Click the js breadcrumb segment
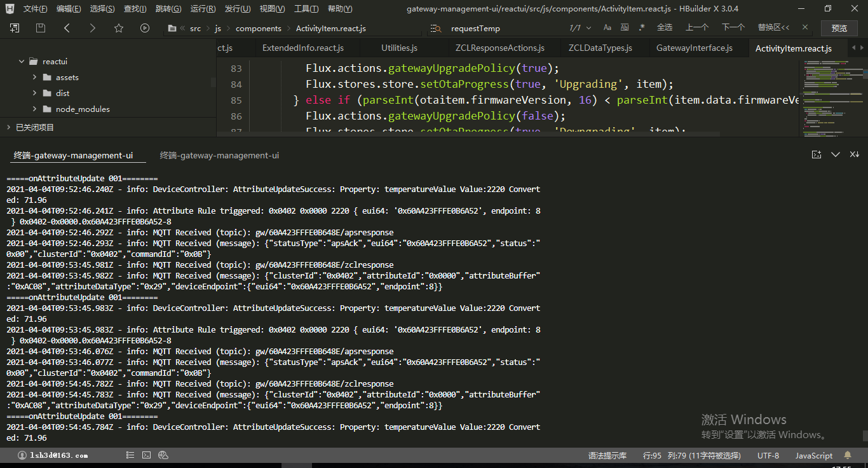The image size is (868, 468). pyautogui.click(x=218, y=29)
